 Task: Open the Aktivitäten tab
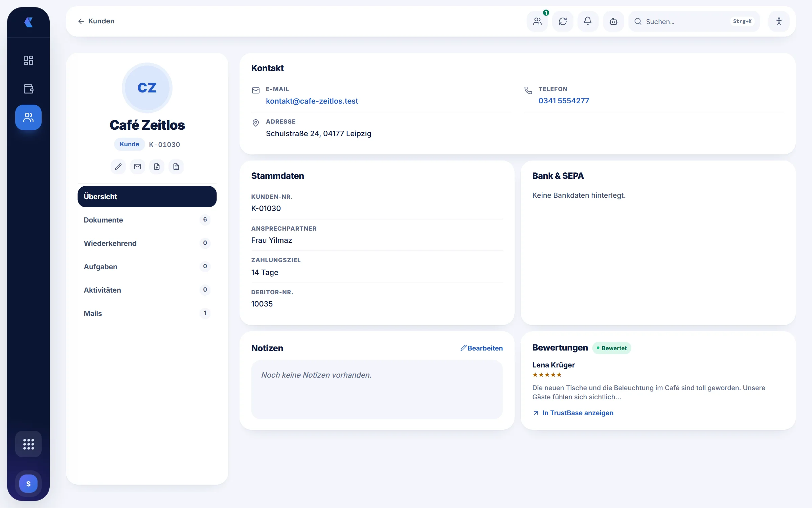tap(147, 290)
